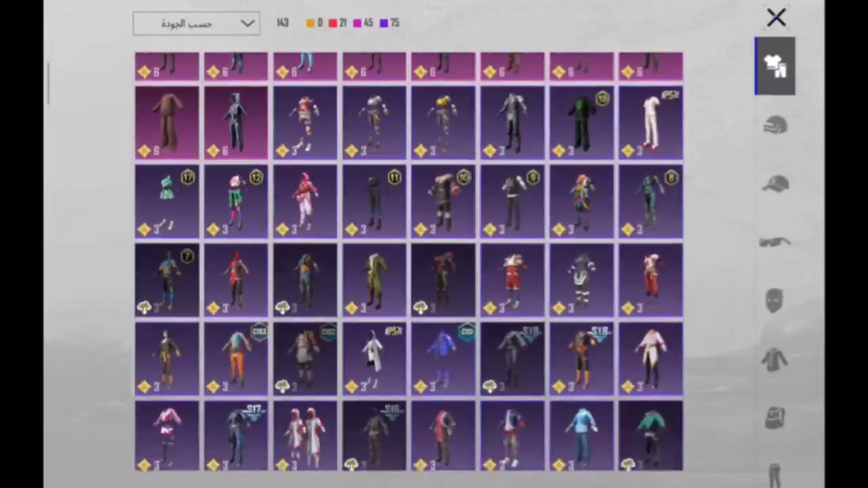Select the orange-black S18 outfit
Image resolution: width=868 pixels, height=488 pixels.
[x=582, y=359]
